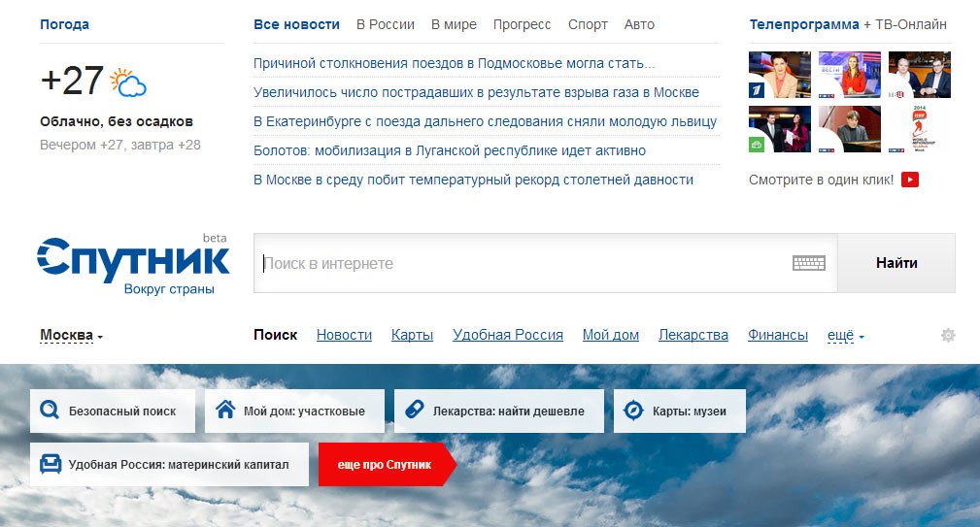Image resolution: width=980 pixels, height=527 pixels.
Task: Select the Поиск service tab
Action: (x=275, y=335)
